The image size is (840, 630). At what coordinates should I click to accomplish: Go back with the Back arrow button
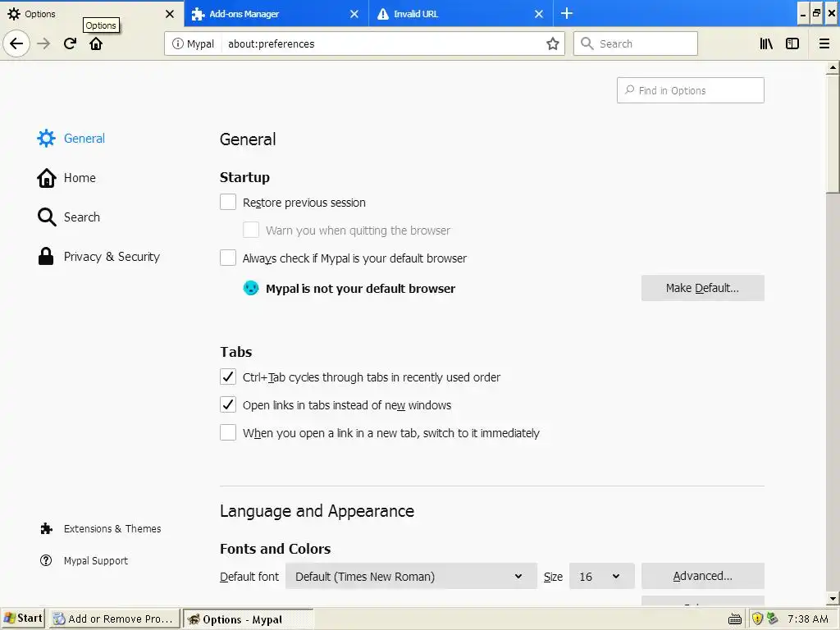point(16,43)
